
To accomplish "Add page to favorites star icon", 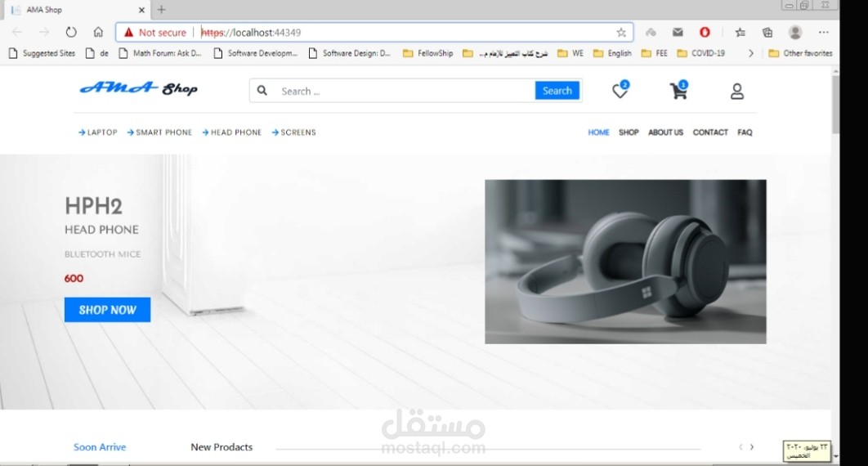I will pos(621,32).
